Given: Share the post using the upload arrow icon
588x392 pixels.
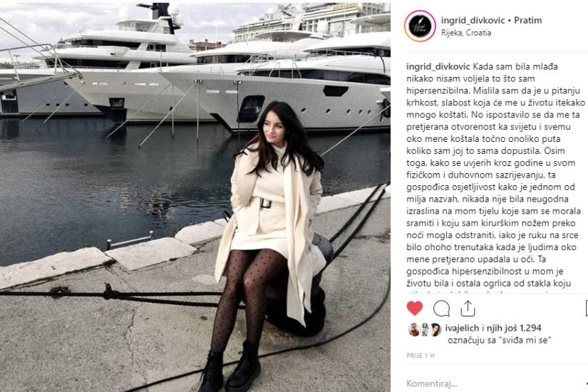Looking at the screenshot, I should 468,309.
